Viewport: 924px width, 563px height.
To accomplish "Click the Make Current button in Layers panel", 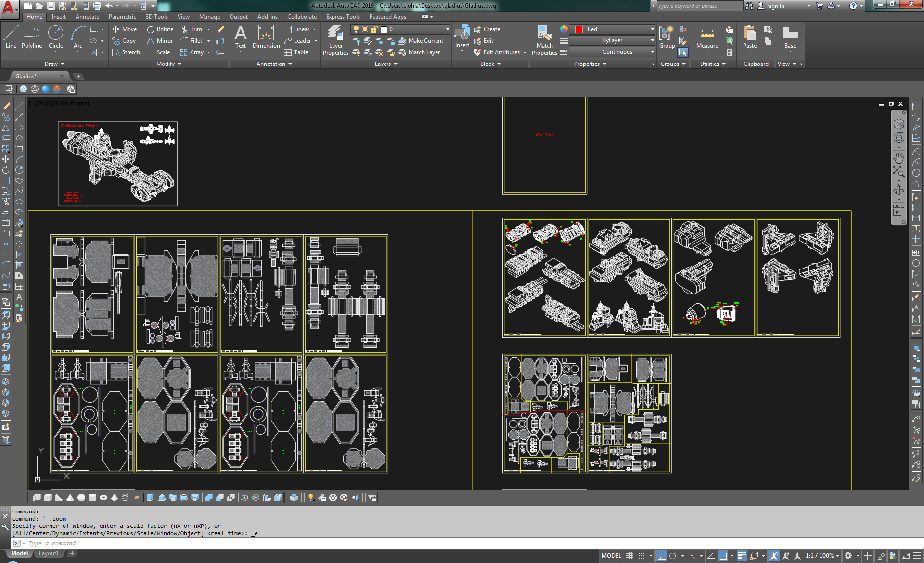I will [422, 41].
